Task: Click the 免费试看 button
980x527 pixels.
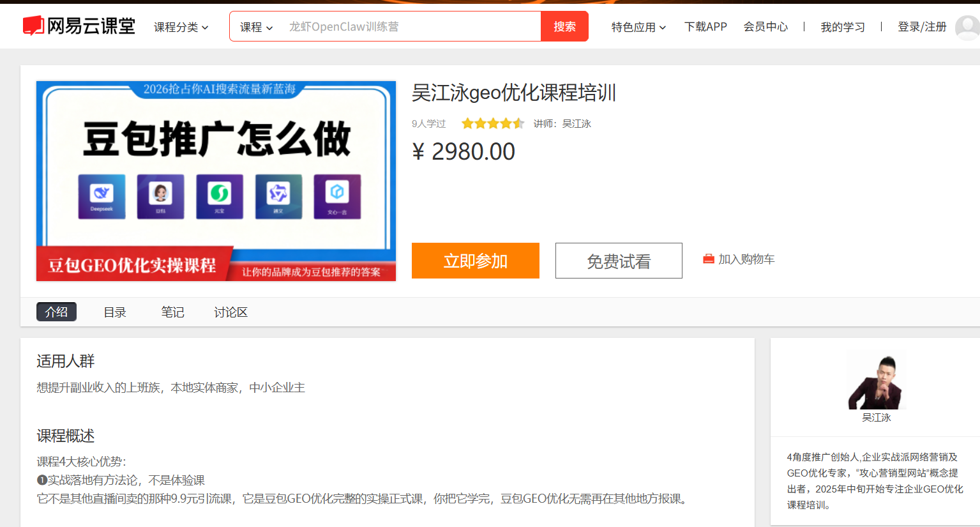Action: coord(619,261)
